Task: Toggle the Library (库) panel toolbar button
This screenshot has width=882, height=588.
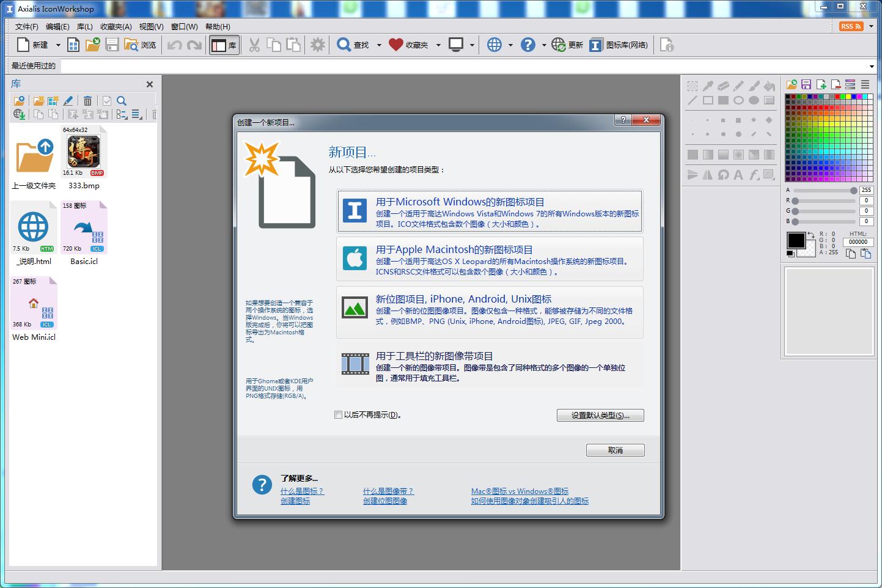Action: (x=224, y=45)
